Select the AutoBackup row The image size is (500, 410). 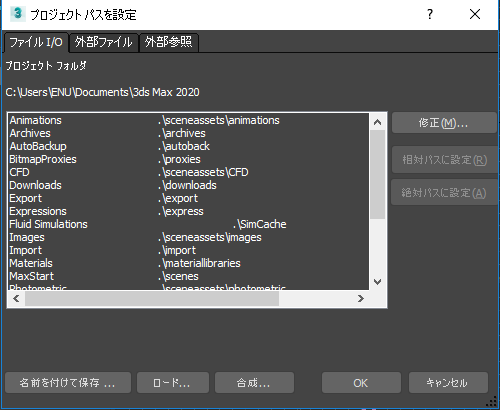click(x=189, y=146)
